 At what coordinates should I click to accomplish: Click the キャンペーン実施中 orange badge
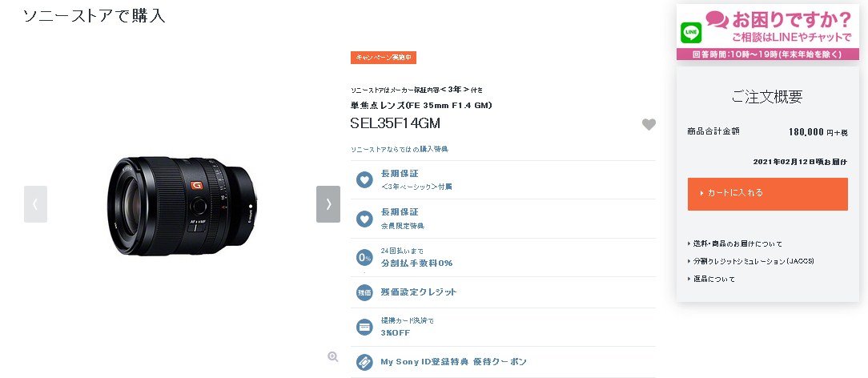point(383,58)
